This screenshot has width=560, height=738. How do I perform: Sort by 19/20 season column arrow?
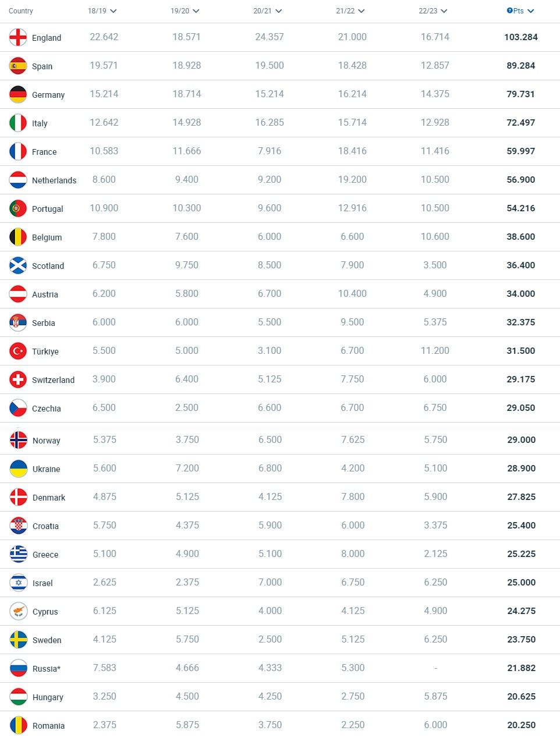pyautogui.click(x=196, y=11)
